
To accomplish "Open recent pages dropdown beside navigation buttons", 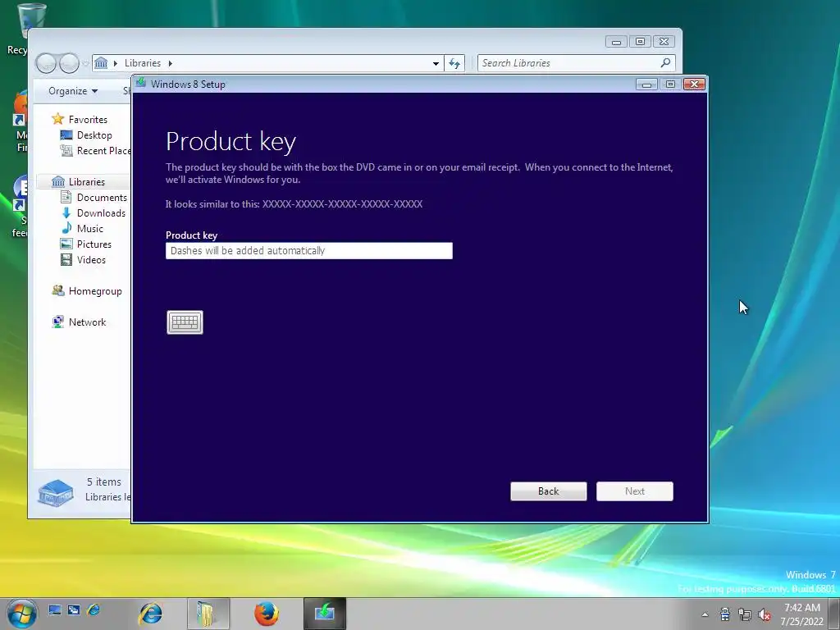I will coord(85,64).
